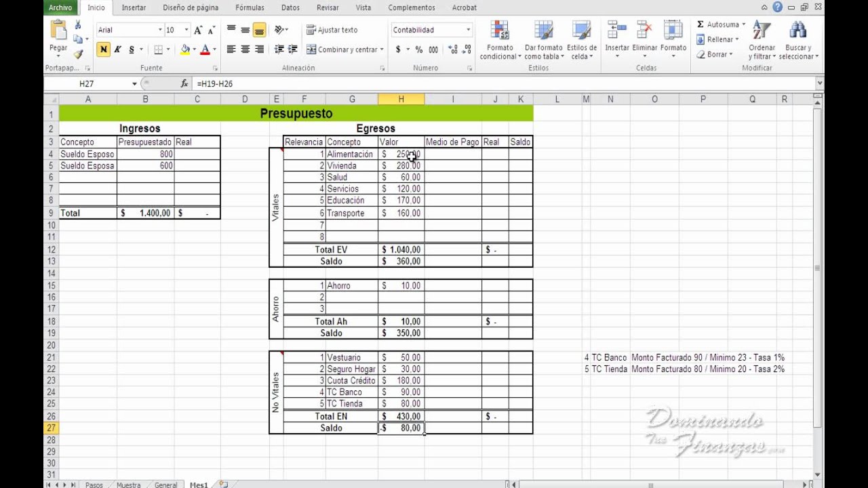868x488 pixels.
Task: Open the Pasos sheet tab
Action: 94,485
